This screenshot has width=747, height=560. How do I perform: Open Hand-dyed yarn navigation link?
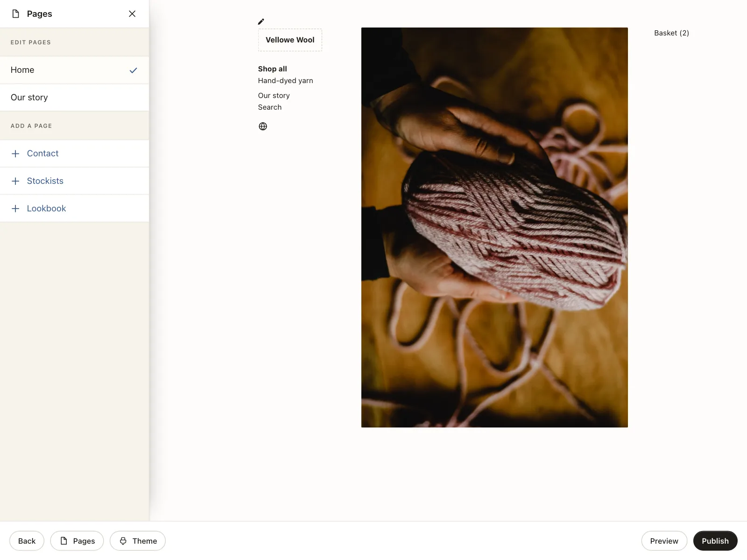click(286, 81)
